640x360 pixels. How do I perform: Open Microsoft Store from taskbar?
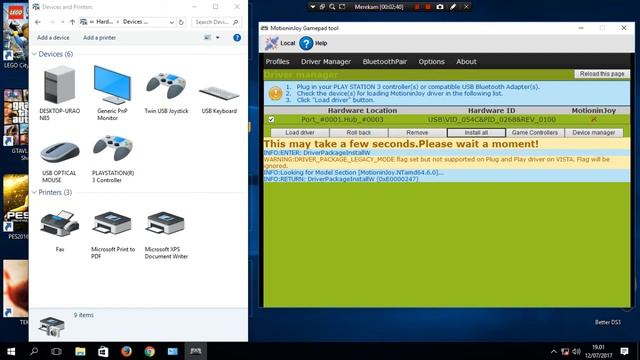[x=103, y=351]
